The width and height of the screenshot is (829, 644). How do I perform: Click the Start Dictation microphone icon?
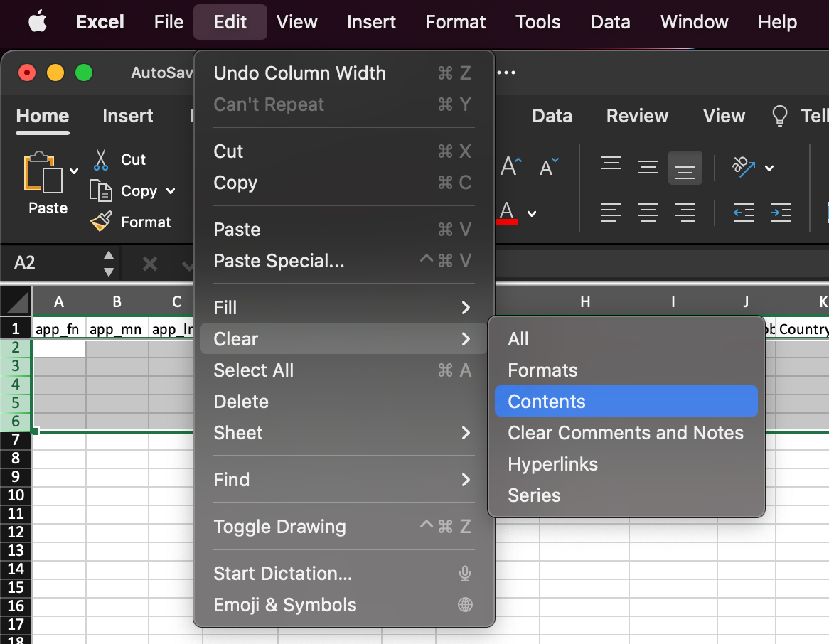click(x=465, y=574)
